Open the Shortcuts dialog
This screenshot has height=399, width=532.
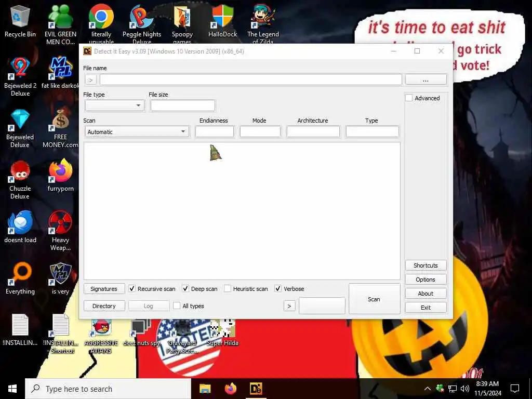426,265
